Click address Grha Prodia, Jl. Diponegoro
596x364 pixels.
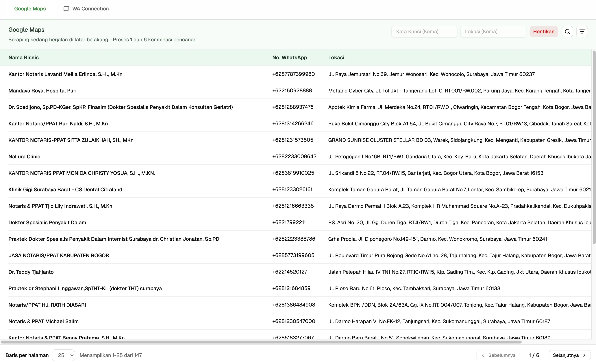[438, 239]
